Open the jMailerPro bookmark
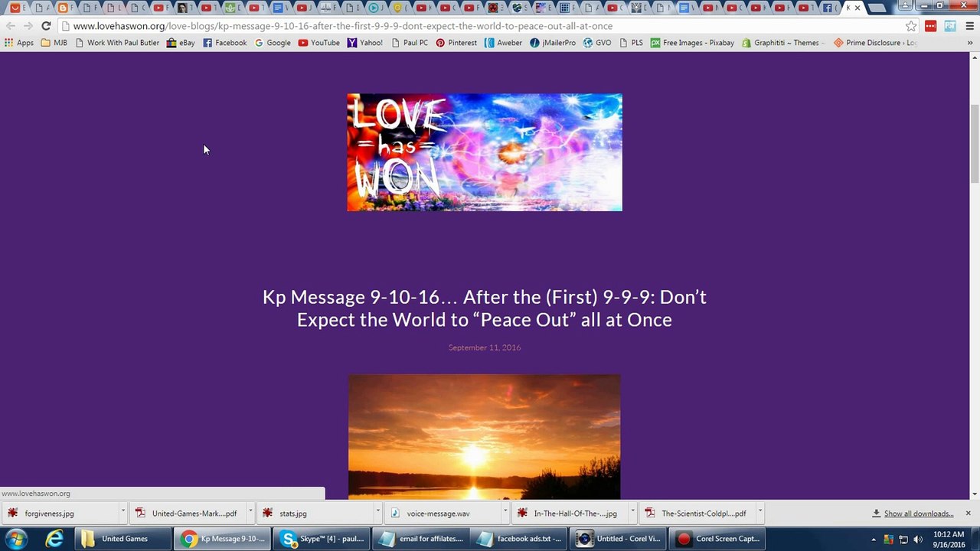Screen dimensions: 980x551 553,43
